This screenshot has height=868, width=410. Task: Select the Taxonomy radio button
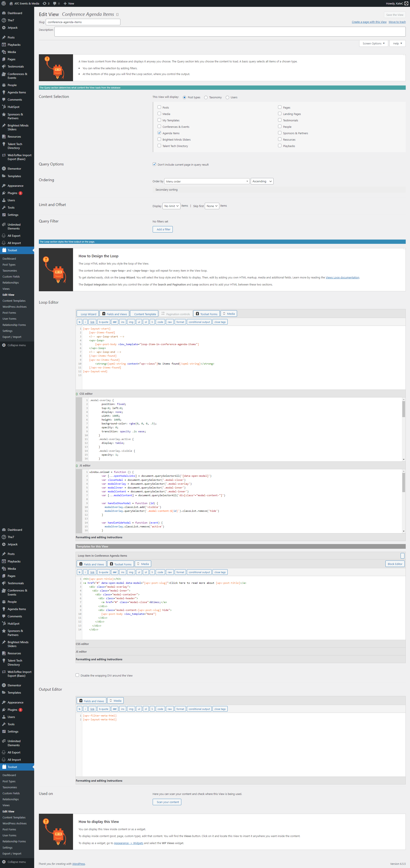point(206,97)
